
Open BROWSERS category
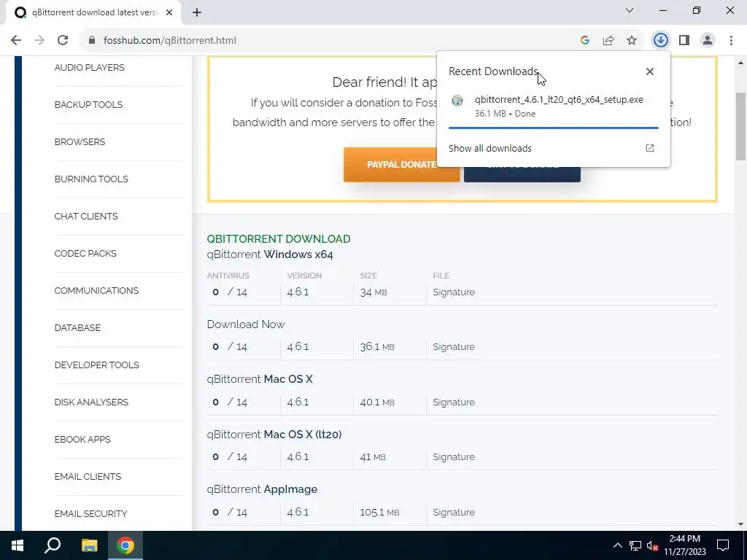[80, 142]
